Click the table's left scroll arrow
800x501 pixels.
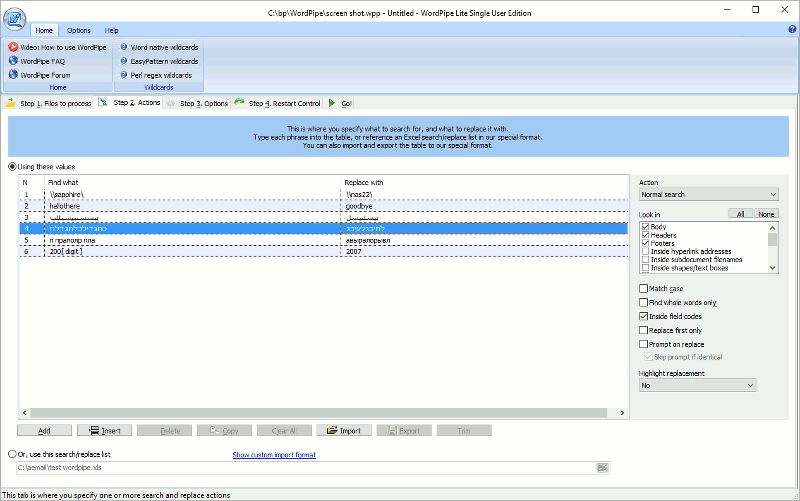coord(24,413)
